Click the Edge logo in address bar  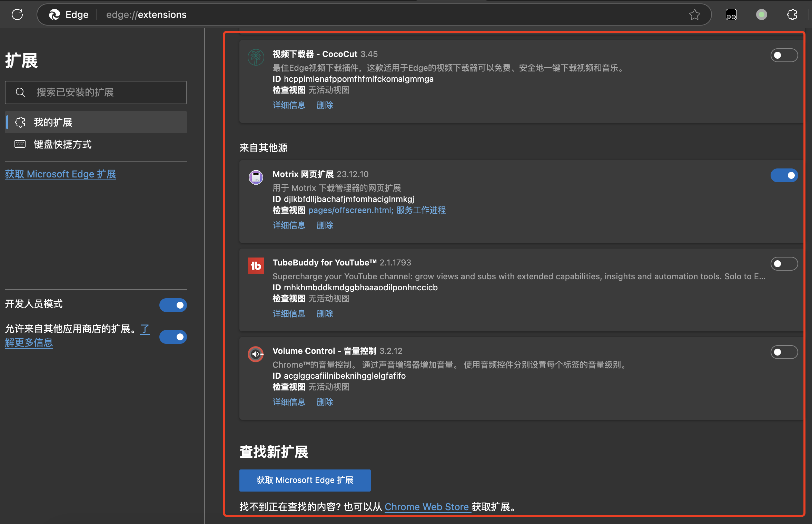pos(55,14)
